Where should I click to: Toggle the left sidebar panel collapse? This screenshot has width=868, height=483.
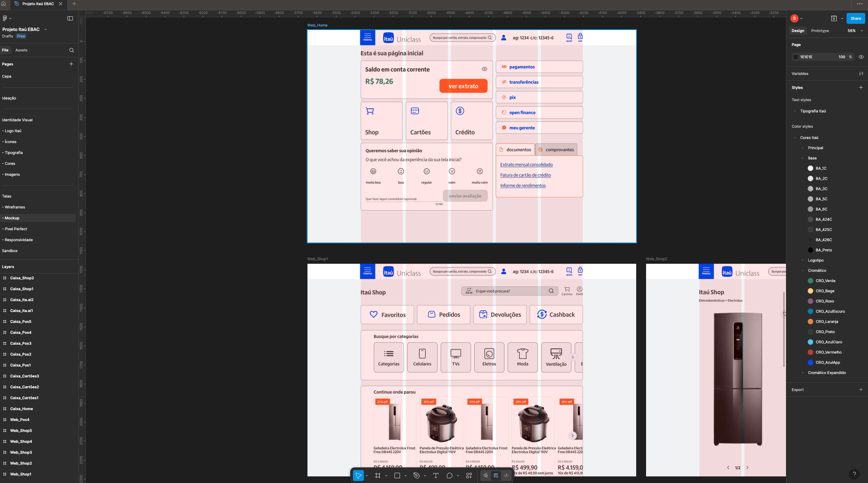pos(70,18)
